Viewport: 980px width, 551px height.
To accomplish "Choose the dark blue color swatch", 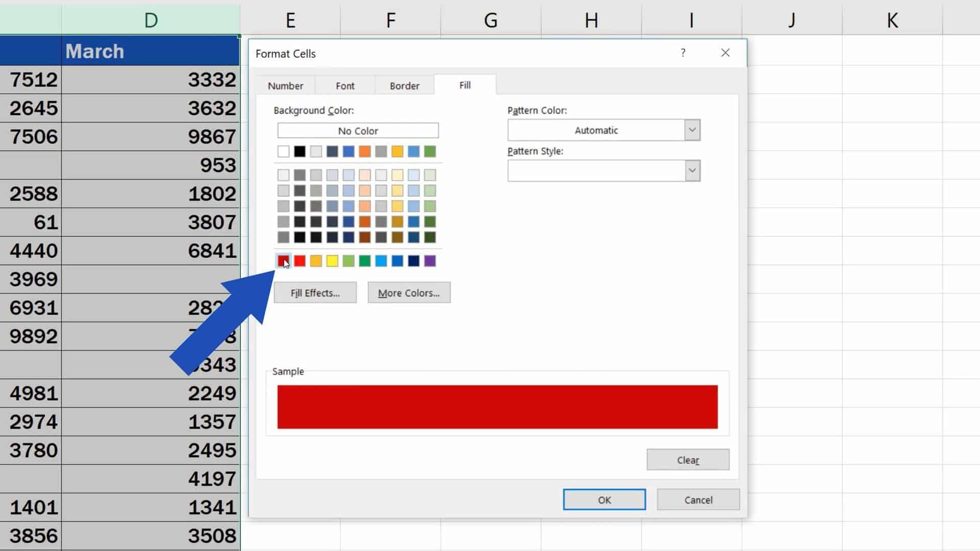I will click(413, 261).
